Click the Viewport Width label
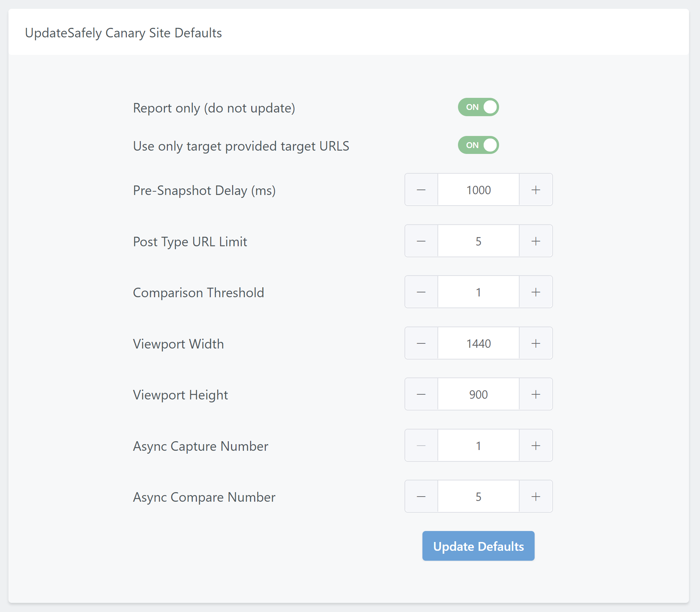 pos(178,344)
